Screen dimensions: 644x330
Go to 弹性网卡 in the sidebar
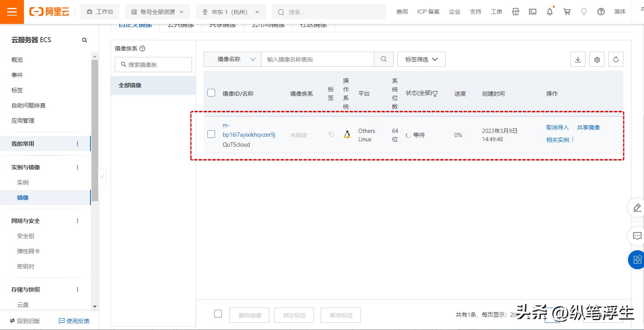[x=28, y=251]
